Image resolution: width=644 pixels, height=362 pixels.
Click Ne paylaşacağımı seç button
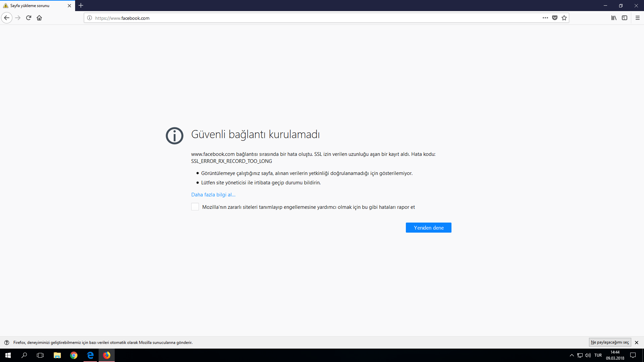(x=610, y=342)
